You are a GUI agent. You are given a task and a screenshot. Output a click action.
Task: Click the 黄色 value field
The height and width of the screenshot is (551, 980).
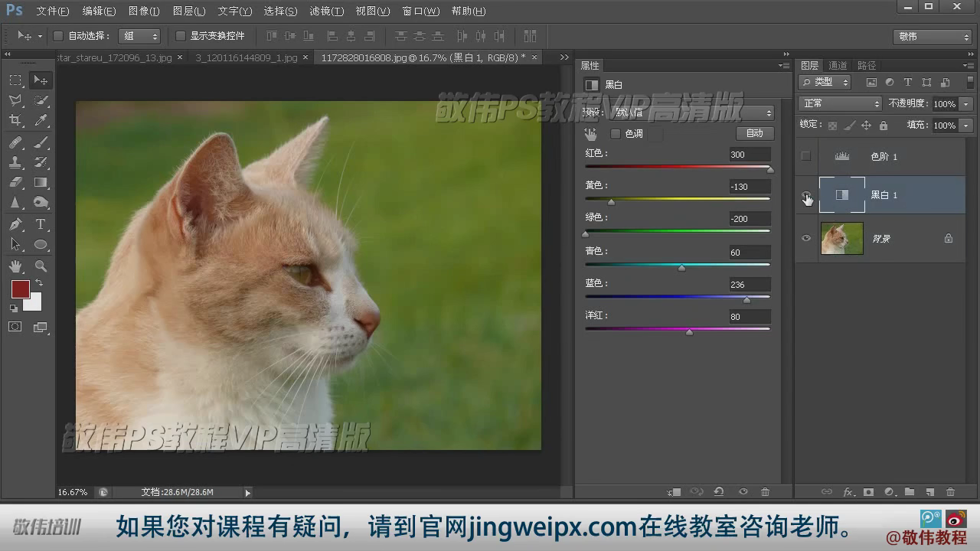click(750, 187)
